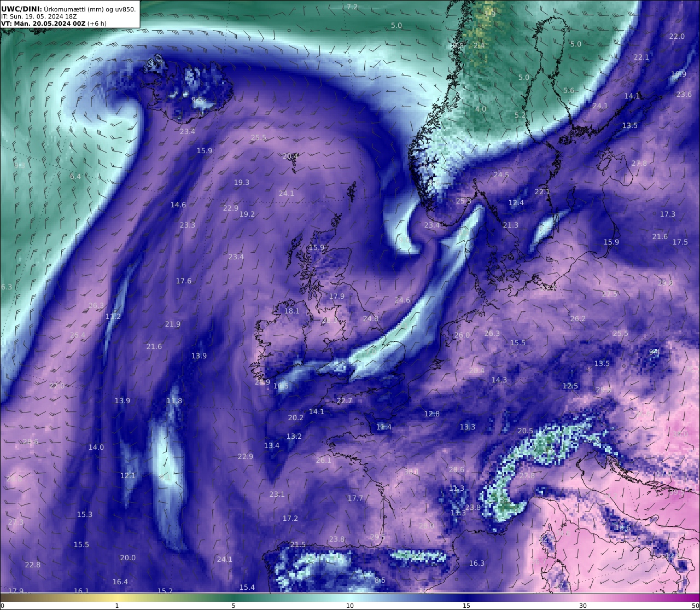Click the map value '22.0'
This screenshot has height=610, width=700.
tap(677, 37)
